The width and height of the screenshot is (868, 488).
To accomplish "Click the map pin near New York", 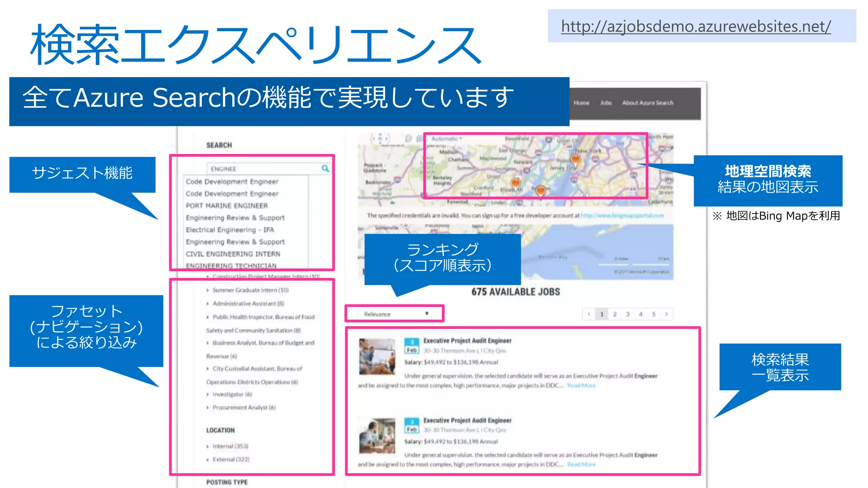I will (575, 159).
